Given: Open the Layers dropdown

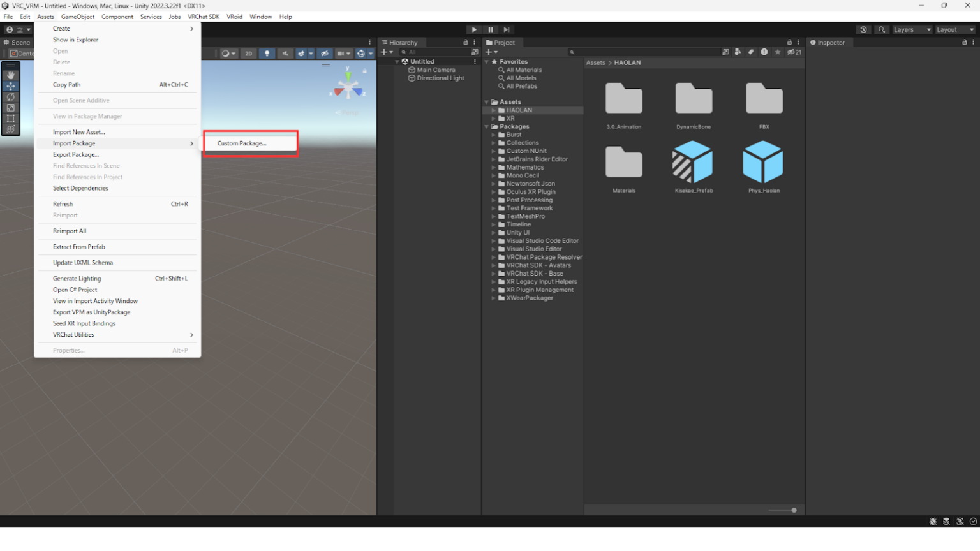Looking at the screenshot, I should [x=911, y=29].
